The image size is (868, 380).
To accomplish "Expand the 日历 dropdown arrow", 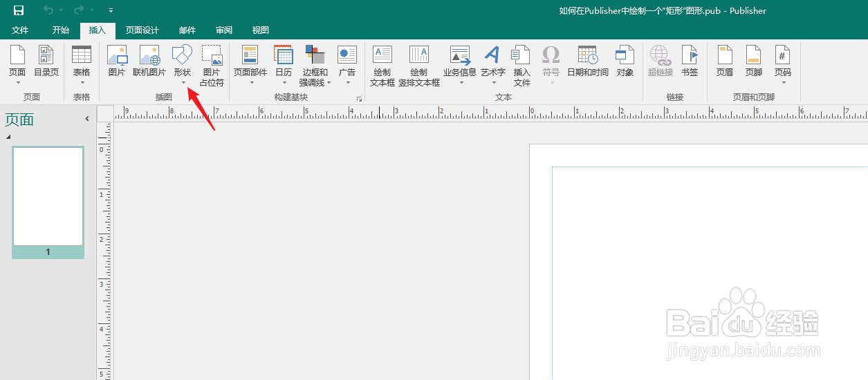I will tap(284, 83).
